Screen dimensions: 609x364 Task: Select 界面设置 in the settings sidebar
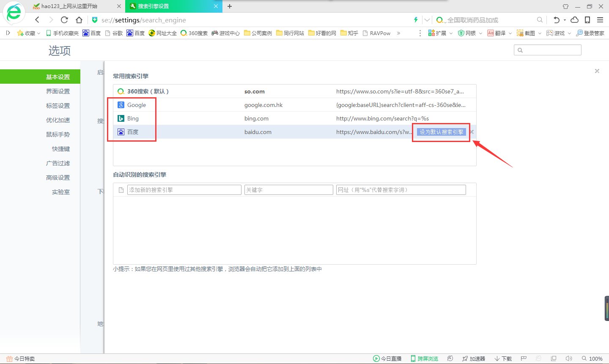[x=58, y=91]
